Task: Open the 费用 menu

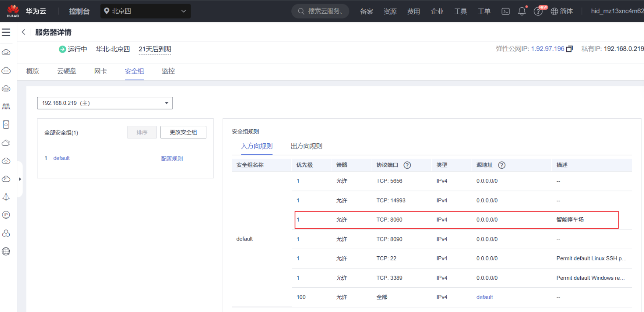Action: 413,11
